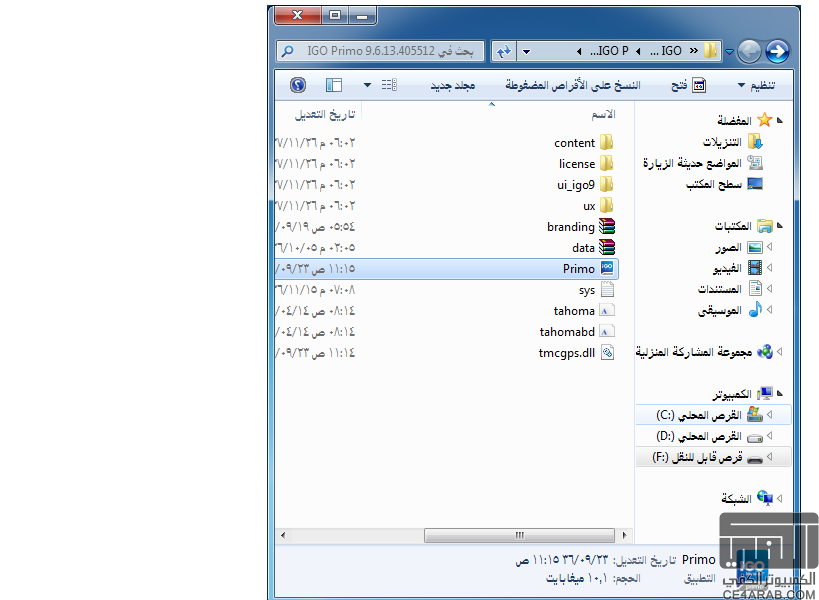This screenshot has width=819, height=600.
Task: Click the horizontal scrollbar right arrow
Action: (624, 535)
